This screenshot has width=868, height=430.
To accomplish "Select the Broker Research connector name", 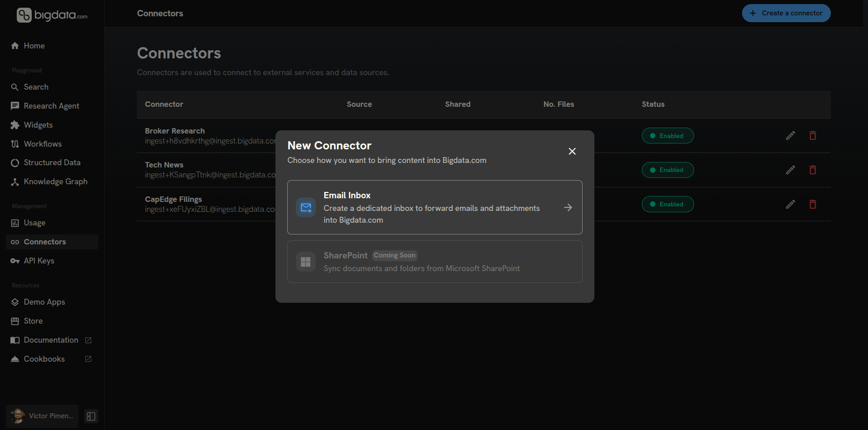I will [175, 131].
